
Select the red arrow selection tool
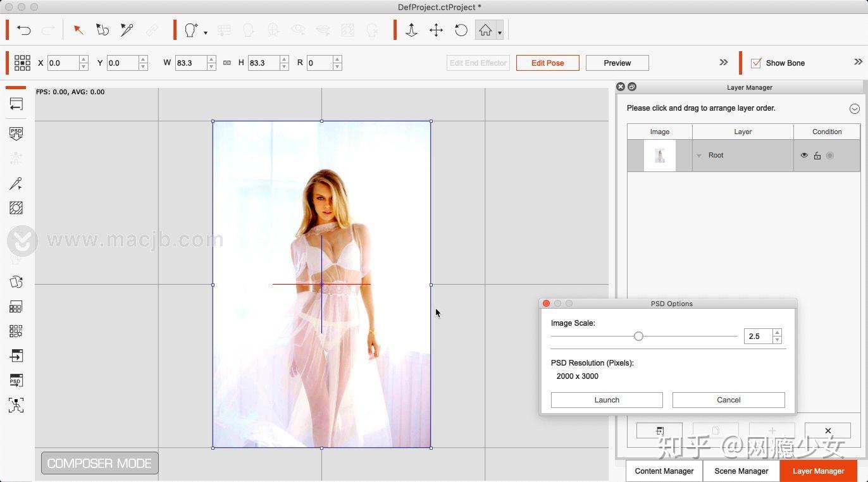78,30
